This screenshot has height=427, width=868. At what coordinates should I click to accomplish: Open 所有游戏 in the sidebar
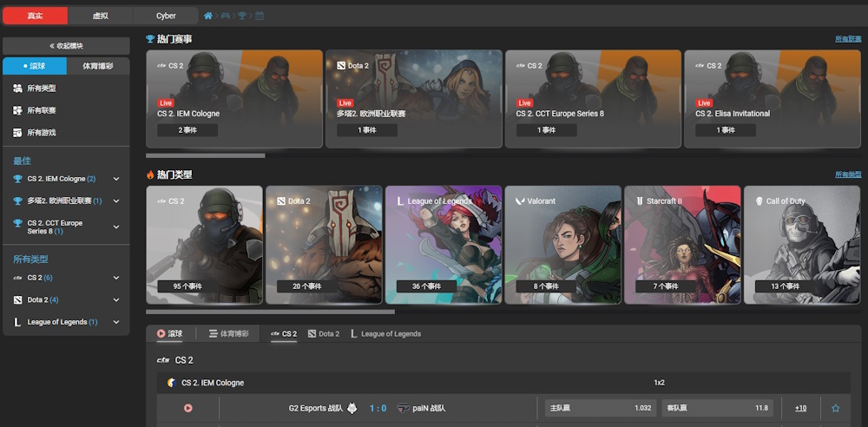[x=41, y=133]
